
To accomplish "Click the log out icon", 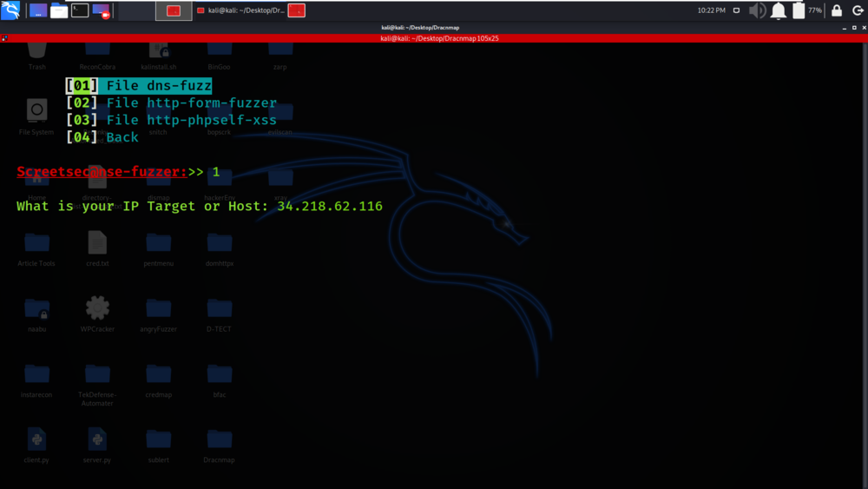I will (x=858, y=10).
